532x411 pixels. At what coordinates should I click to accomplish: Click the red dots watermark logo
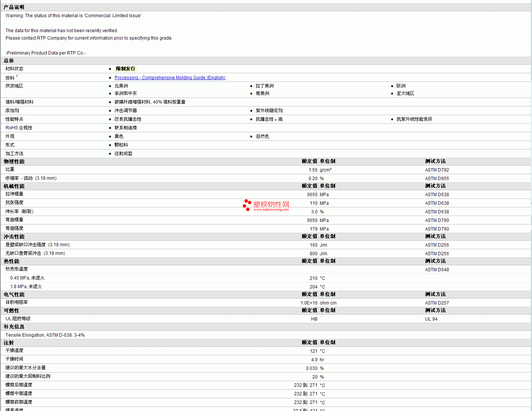point(247,205)
